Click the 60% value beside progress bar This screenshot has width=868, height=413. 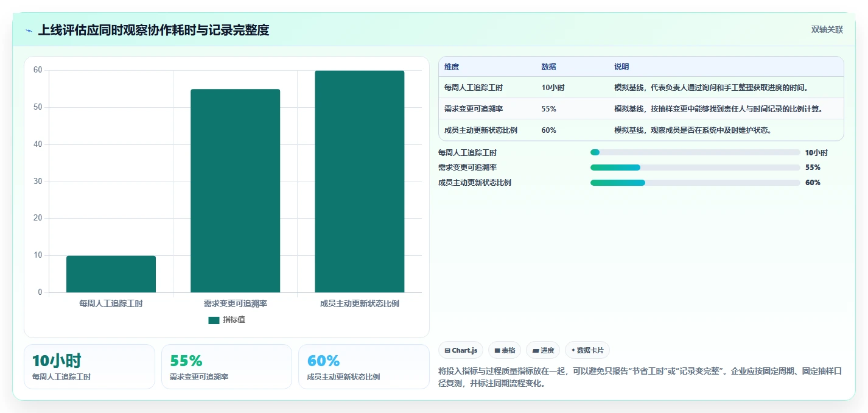click(x=813, y=183)
